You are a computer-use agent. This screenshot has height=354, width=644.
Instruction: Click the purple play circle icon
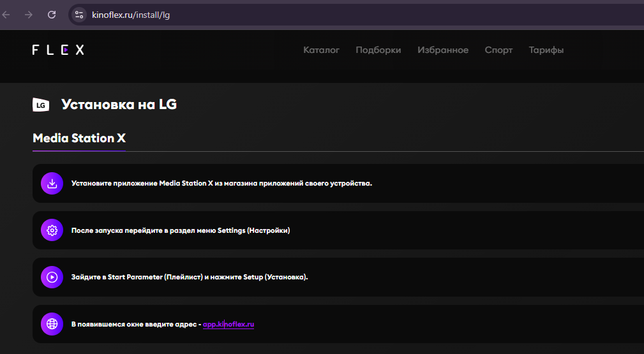pos(52,277)
